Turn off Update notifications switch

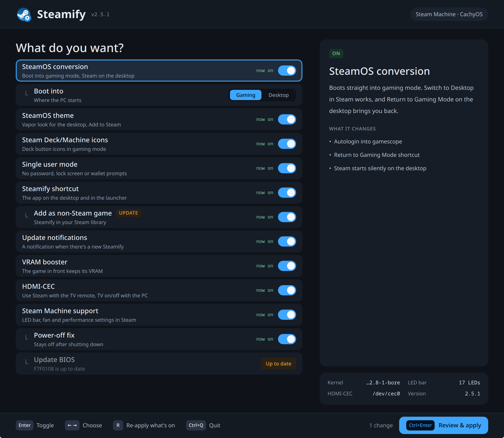(287, 241)
